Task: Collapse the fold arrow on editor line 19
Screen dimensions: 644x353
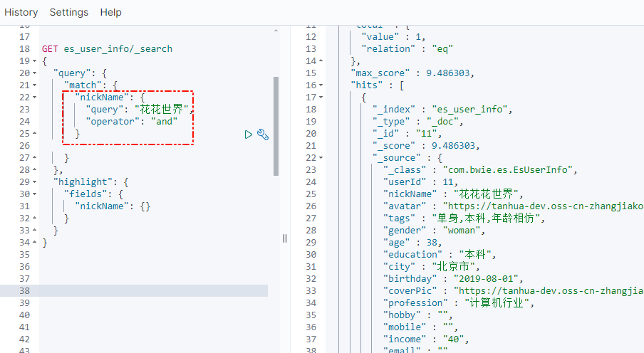Action: tap(34, 61)
